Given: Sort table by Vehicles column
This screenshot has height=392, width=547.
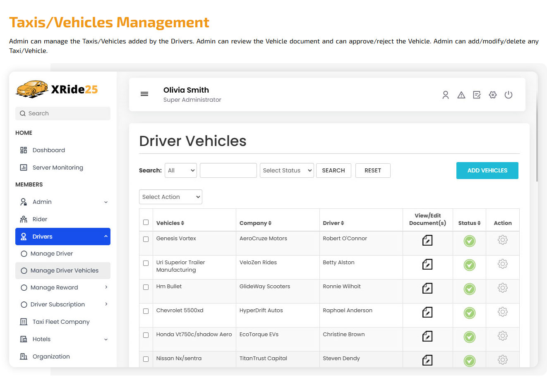Looking at the screenshot, I should pyautogui.click(x=170, y=223).
